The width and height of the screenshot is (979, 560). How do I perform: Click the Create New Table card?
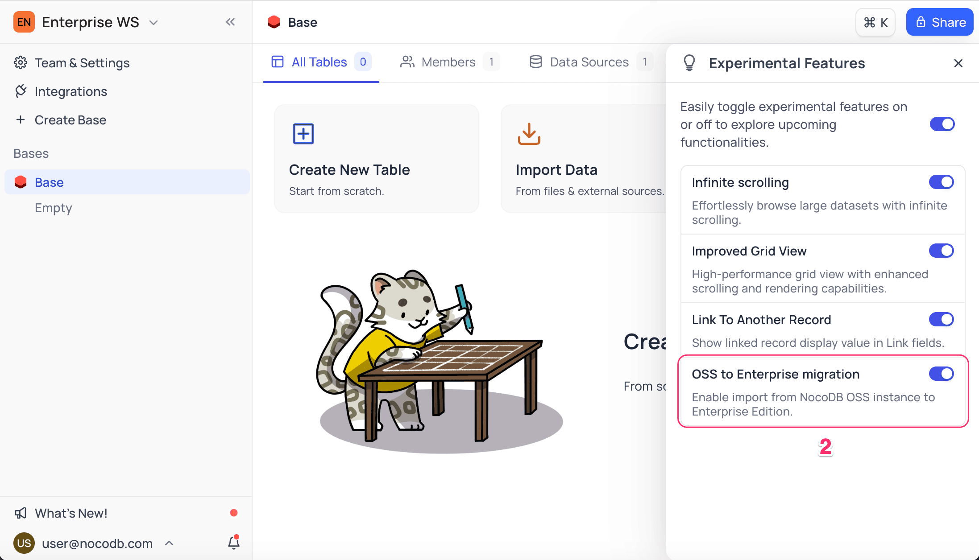[x=377, y=159]
